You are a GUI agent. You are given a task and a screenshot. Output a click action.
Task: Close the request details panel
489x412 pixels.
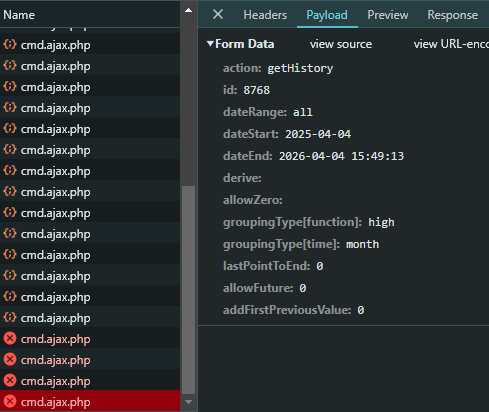[x=218, y=14]
